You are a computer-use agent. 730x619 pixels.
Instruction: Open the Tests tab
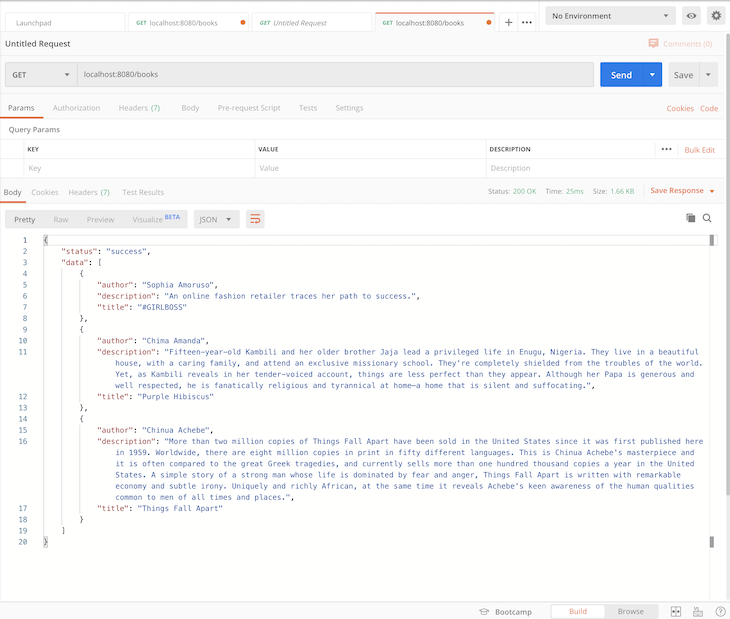308,108
